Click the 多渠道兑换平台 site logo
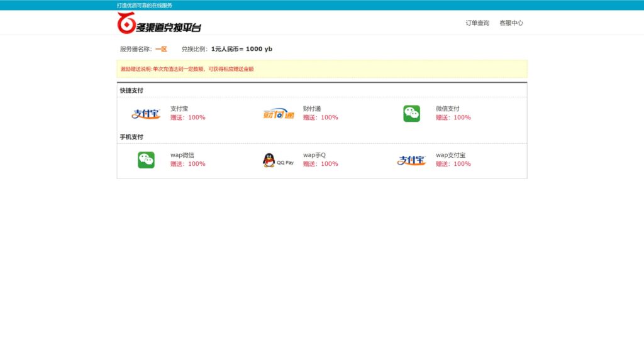The width and height of the screenshot is (644, 360). (x=159, y=23)
